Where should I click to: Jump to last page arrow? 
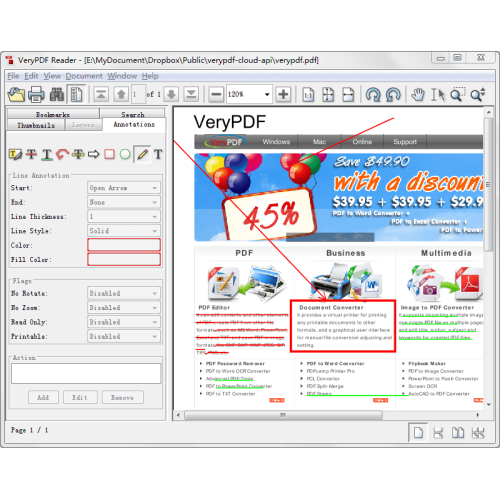[191, 94]
